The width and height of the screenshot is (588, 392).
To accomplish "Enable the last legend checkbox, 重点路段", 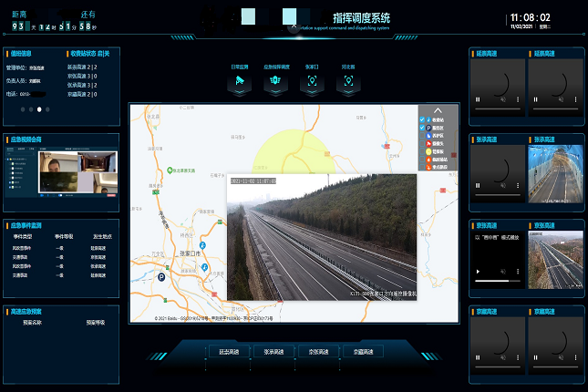I will pyautogui.click(x=422, y=167).
